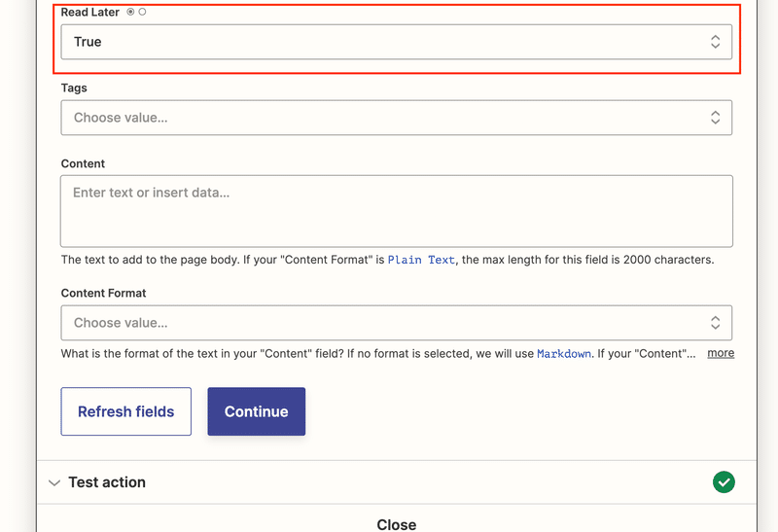
Task: Click the Content Format field label
Action: (104, 294)
